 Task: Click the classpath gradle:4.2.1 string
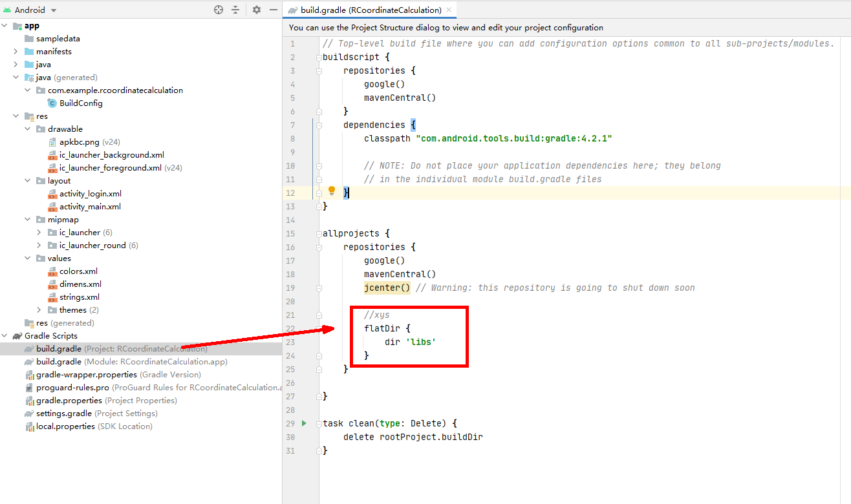(514, 138)
